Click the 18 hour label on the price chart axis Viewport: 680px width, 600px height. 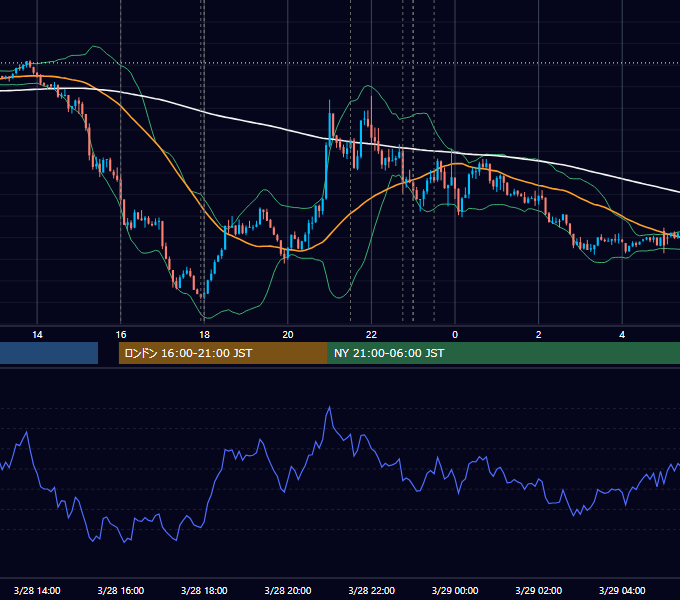point(204,335)
